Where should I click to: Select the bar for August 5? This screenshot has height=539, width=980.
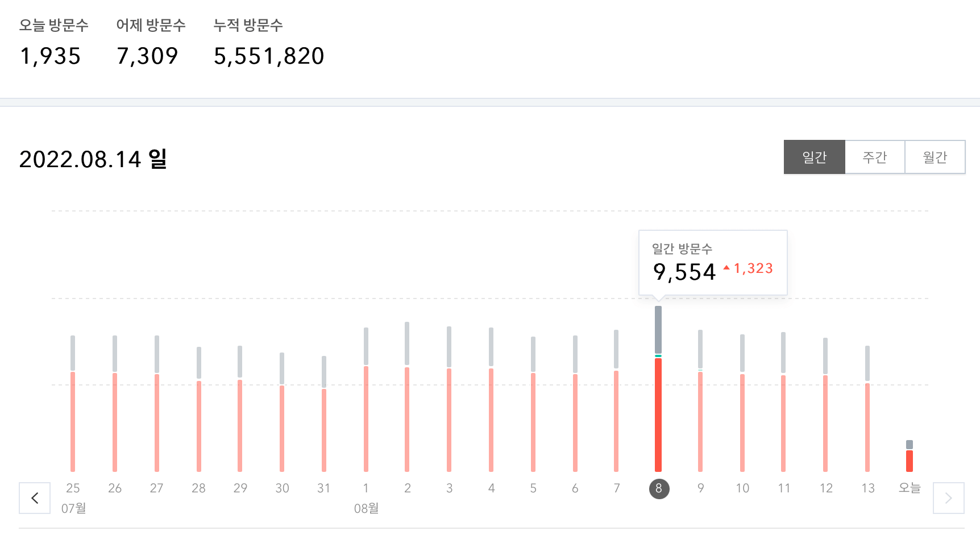point(533,404)
